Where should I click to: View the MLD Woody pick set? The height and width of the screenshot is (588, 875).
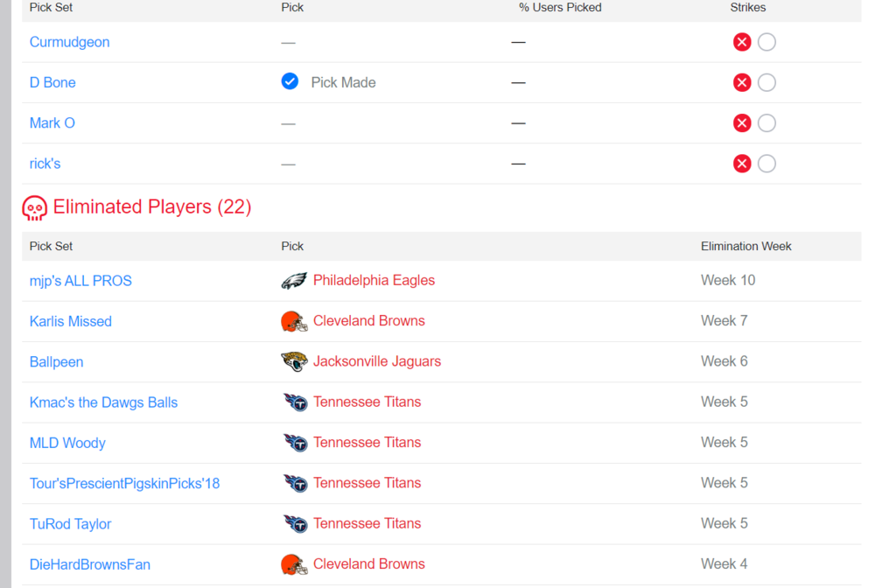click(67, 443)
